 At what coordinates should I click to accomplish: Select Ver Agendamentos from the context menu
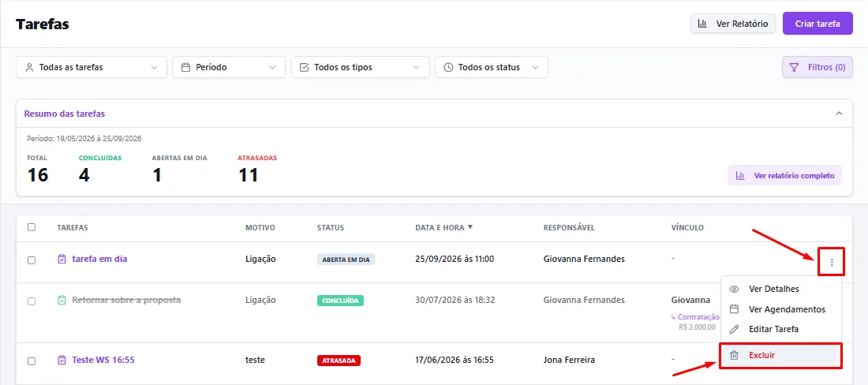pyautogui.click(x=780, y=309)
